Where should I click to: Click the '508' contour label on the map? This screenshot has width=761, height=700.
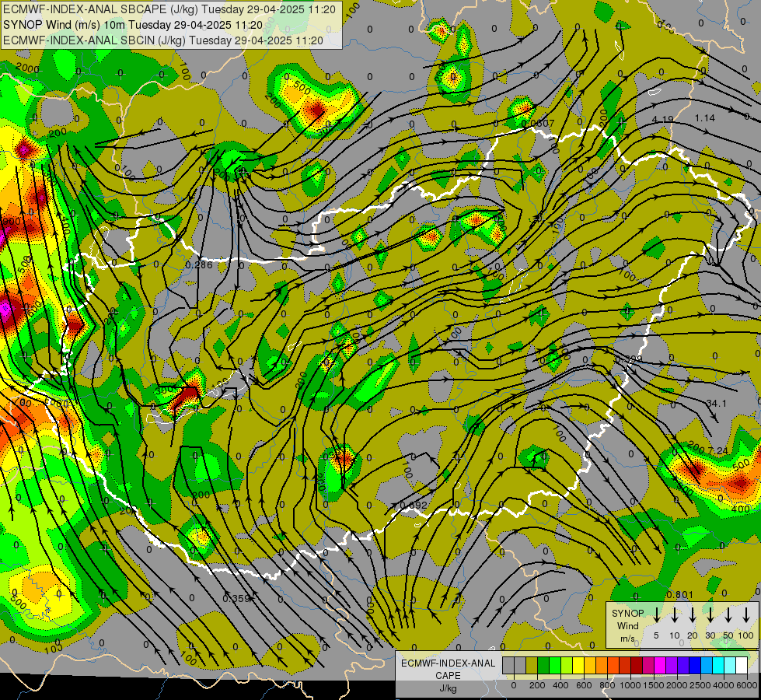tap(24, 264)
